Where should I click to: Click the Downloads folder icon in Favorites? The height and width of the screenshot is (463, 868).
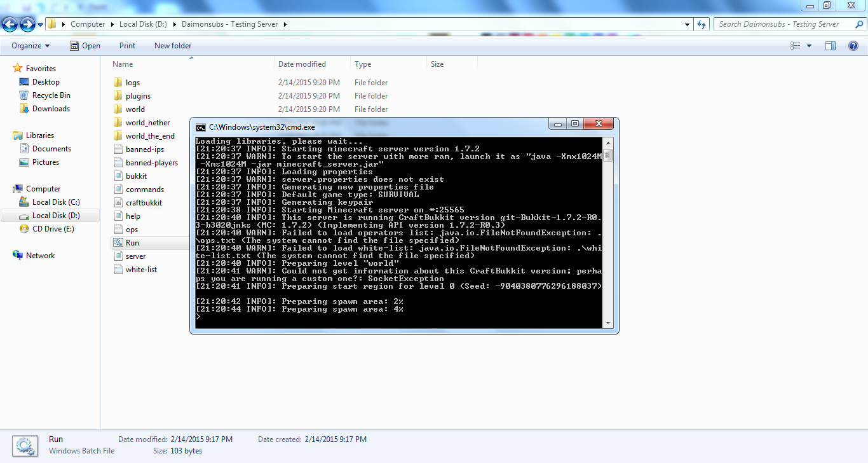point(24,109)
